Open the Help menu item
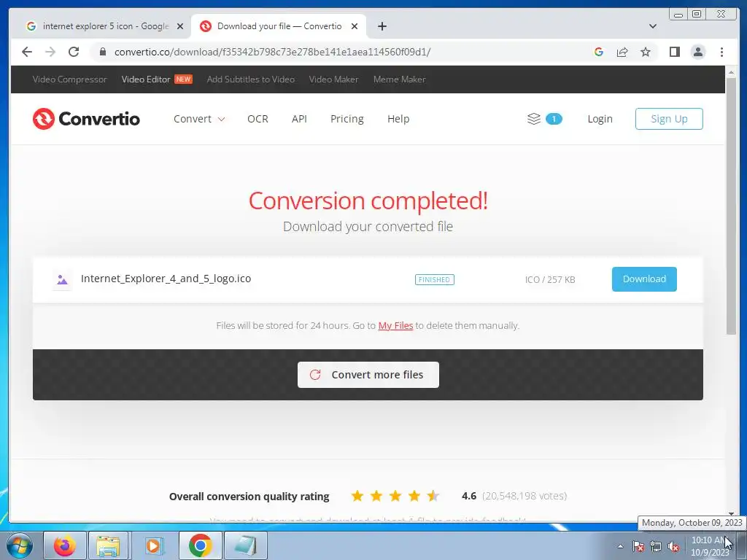Image resolution: width=747 pixels, height=560 pixels. 398,119
